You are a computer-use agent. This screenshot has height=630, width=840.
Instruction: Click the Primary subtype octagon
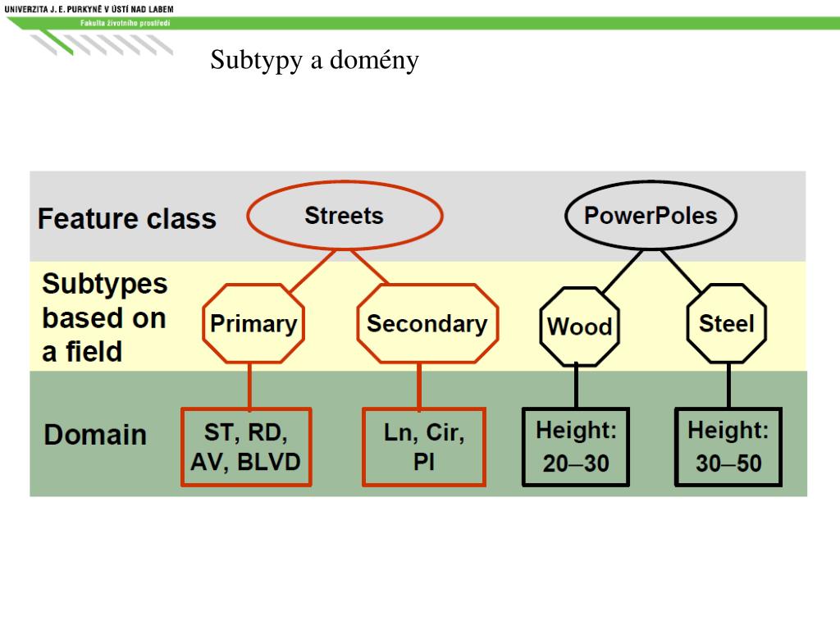253,323
